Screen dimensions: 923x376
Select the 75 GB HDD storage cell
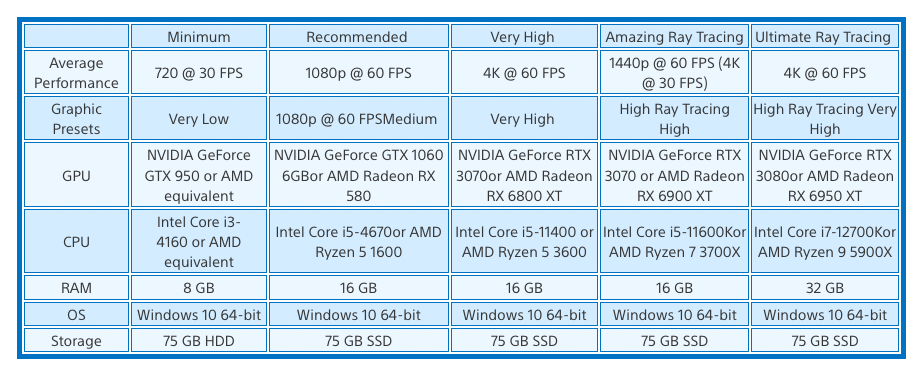198,341
